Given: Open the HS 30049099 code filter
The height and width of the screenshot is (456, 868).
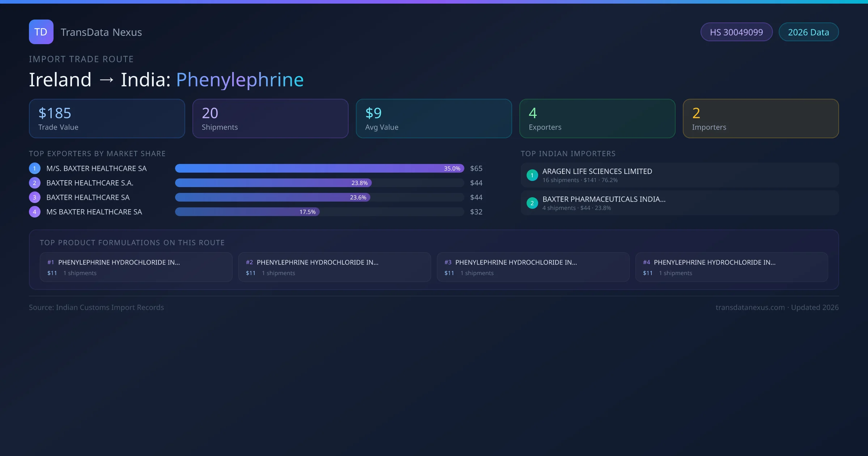Looking at the screenshot, I should [737, 32].
